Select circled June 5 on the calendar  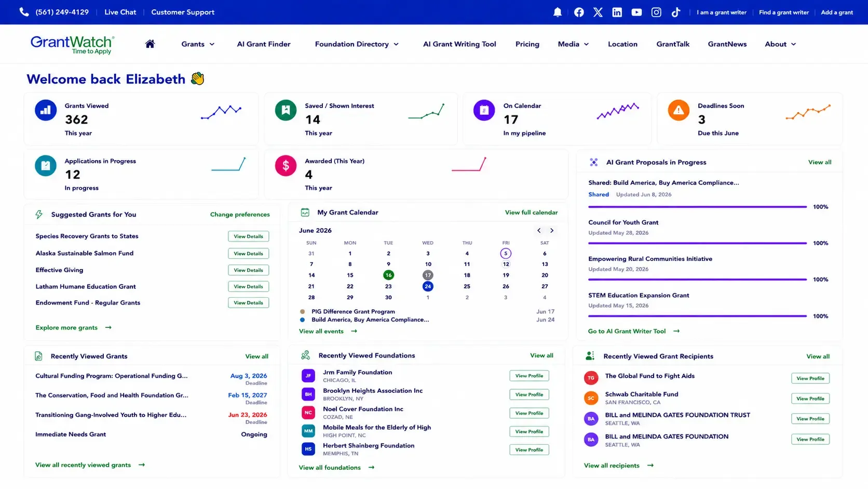[506, 254]
